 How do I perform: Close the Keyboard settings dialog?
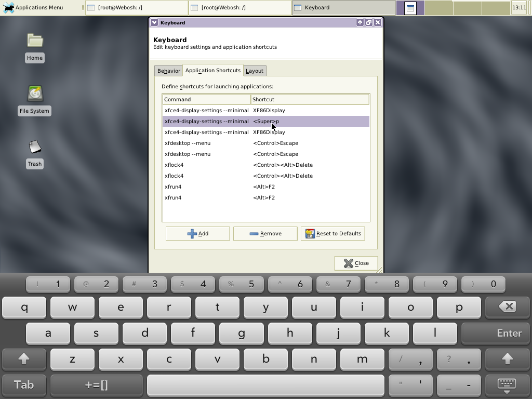pyautogui.click(x=356, y=263)
